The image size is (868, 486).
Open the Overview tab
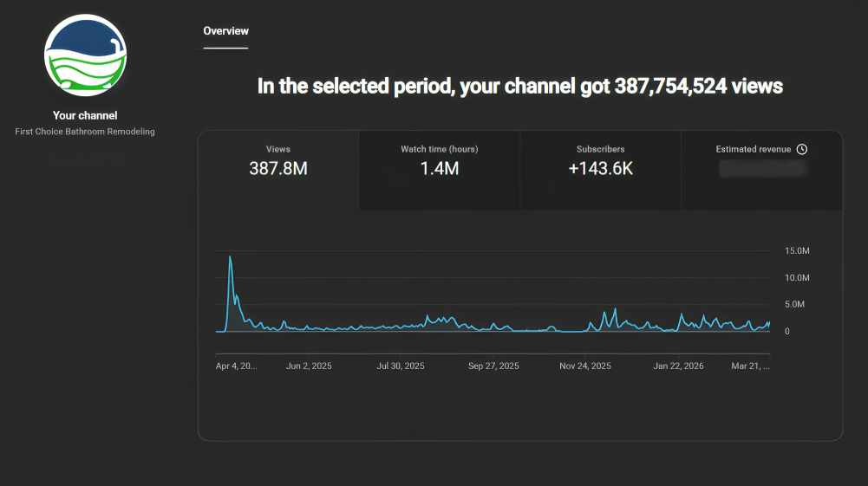tap(225, 31)
